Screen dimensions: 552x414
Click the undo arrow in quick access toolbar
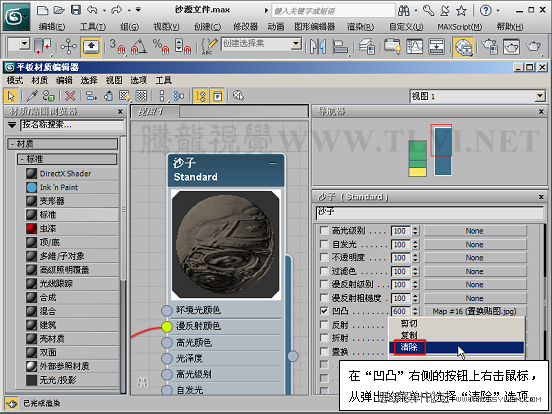(92, 10)
